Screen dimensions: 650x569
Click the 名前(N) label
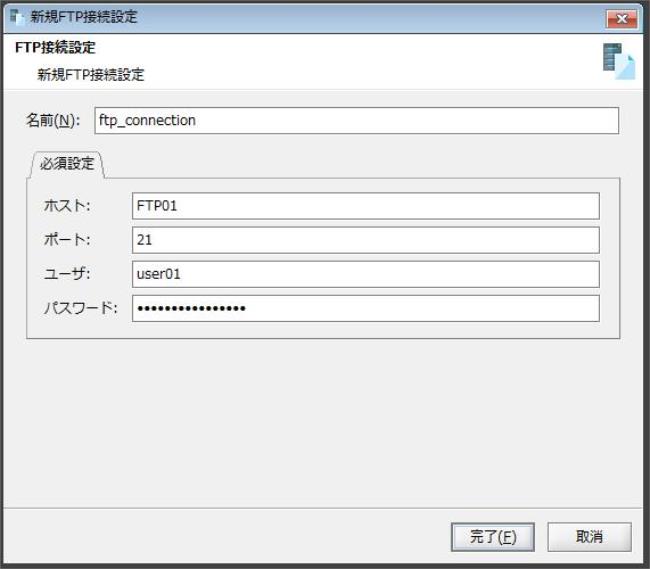coord(53,121)
